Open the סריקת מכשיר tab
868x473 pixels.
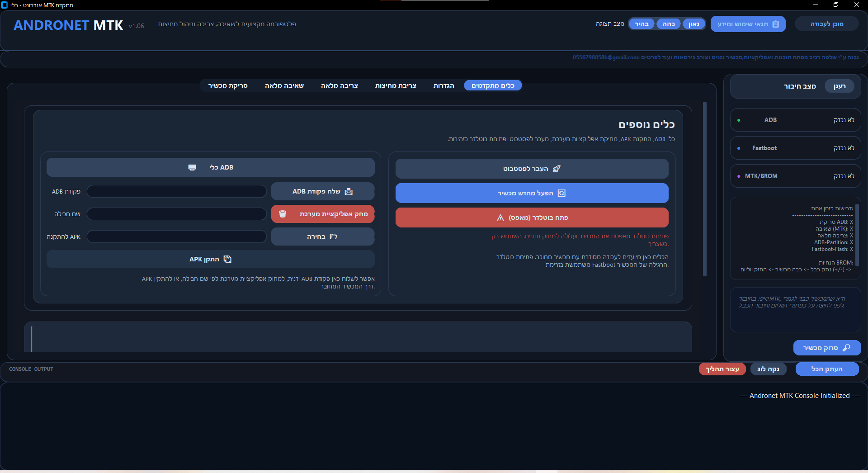coord(228,85)
